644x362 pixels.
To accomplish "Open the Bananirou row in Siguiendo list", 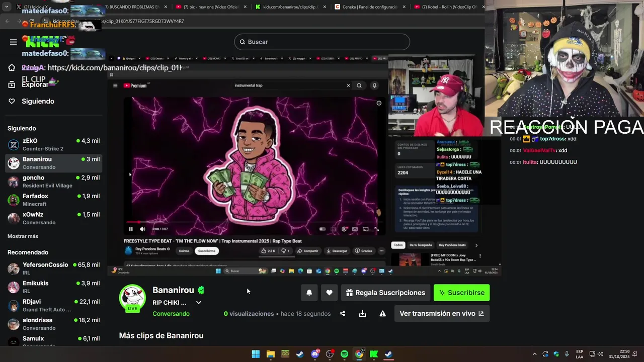I will pyautogui.click(x=53, y=163).
